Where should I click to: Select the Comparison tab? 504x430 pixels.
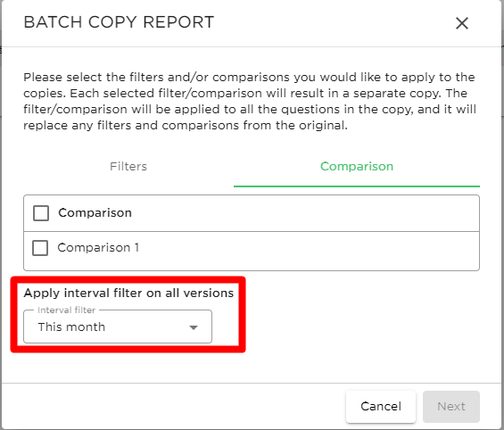click(x=357, y=167)
